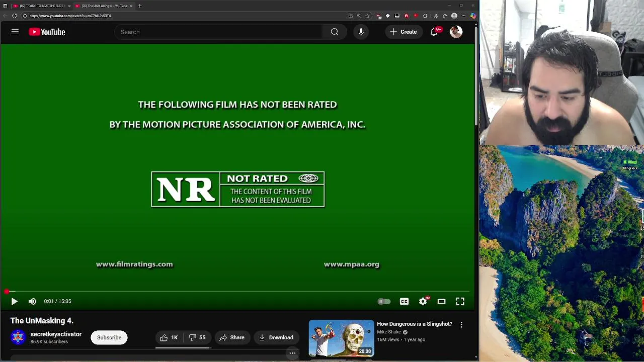This screenshot has width=644, height=362.
Task: Play the video
Action: (x=14, y=301)
